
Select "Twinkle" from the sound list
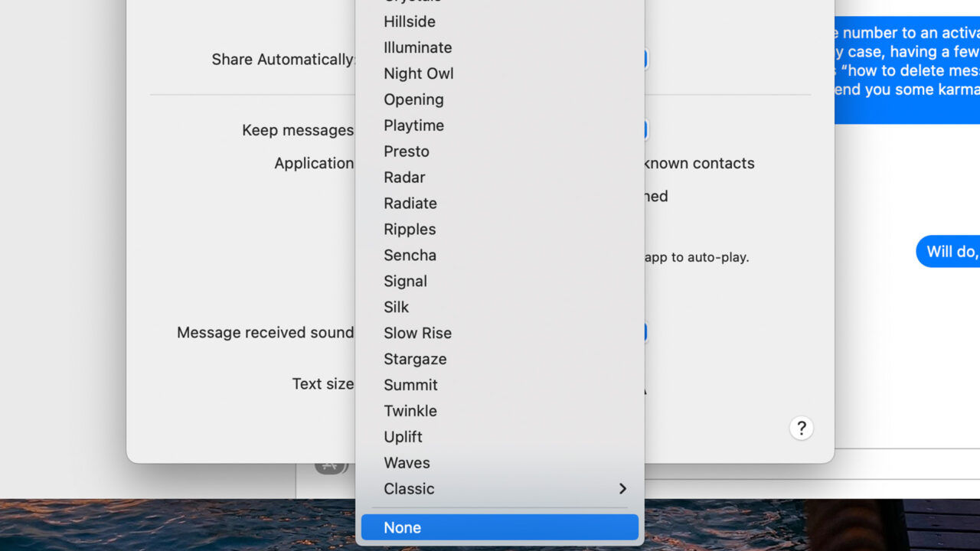[410, 411]
